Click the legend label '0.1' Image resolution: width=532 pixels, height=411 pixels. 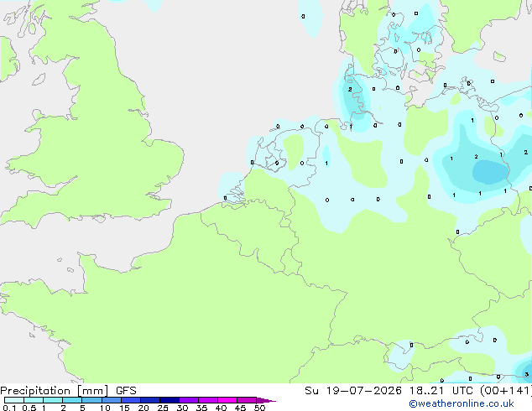pyautogui.click(x=9, y=408)
